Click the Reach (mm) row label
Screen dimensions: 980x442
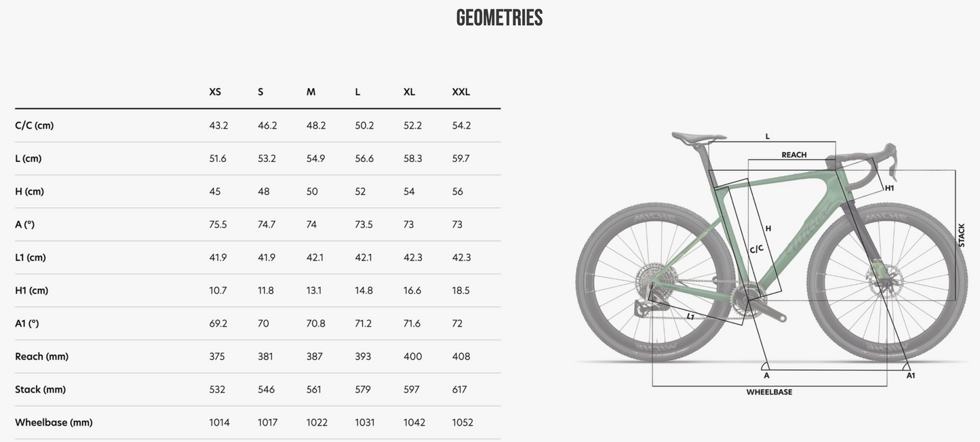coord(41,357)
